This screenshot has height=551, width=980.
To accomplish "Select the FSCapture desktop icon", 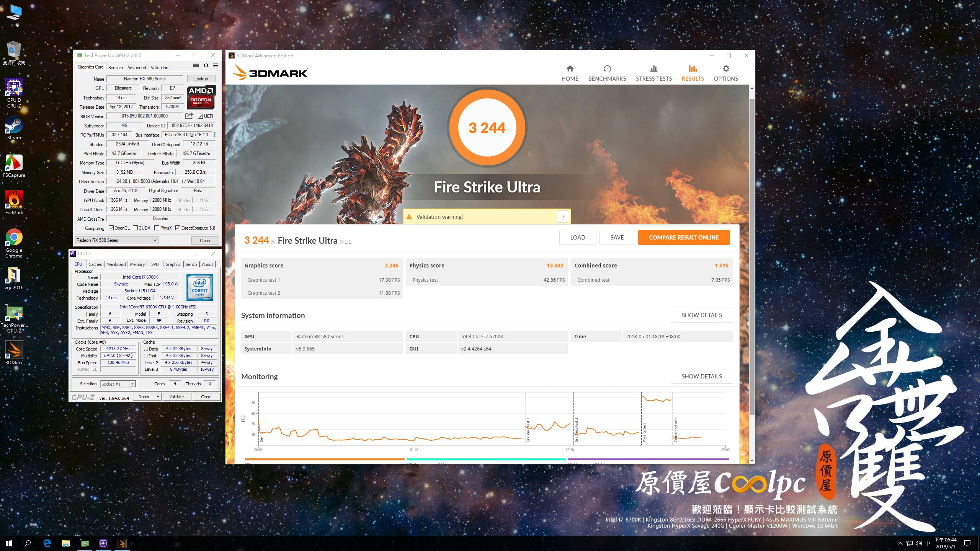I will [14, 166].
